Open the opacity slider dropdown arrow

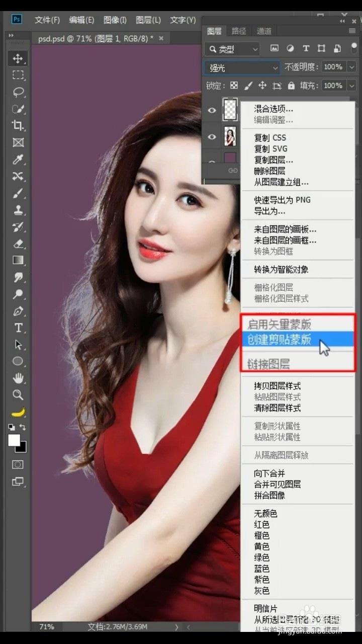coord(351,67)
